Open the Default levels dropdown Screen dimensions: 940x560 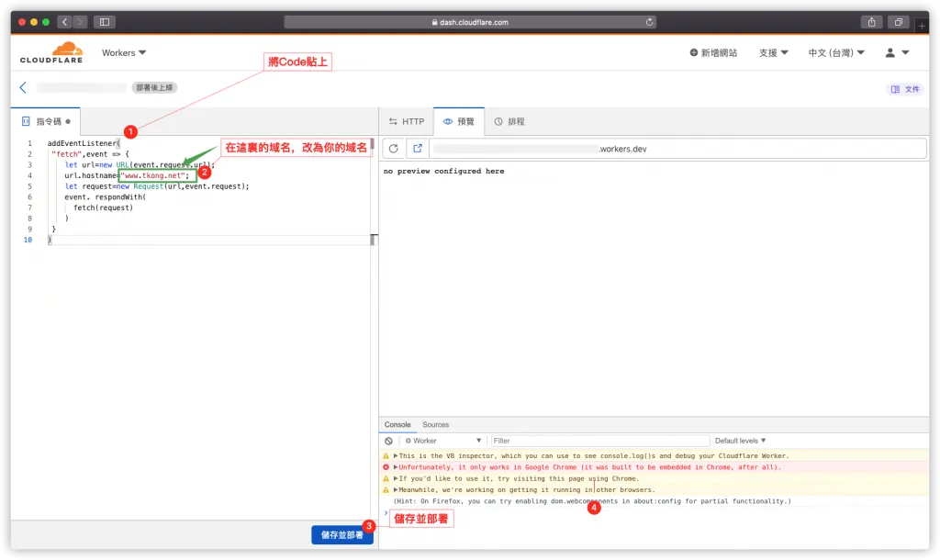[741, 441]
